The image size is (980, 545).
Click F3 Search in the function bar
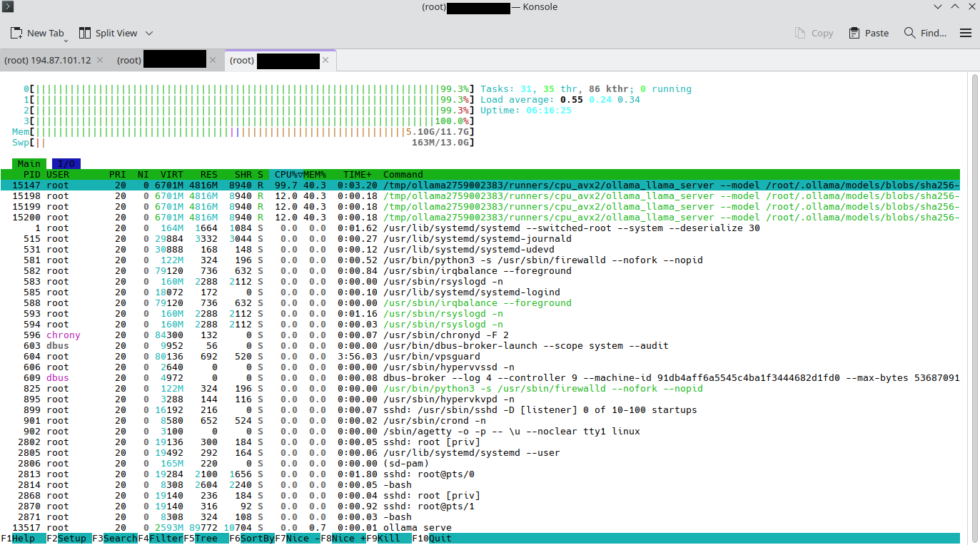115,539
